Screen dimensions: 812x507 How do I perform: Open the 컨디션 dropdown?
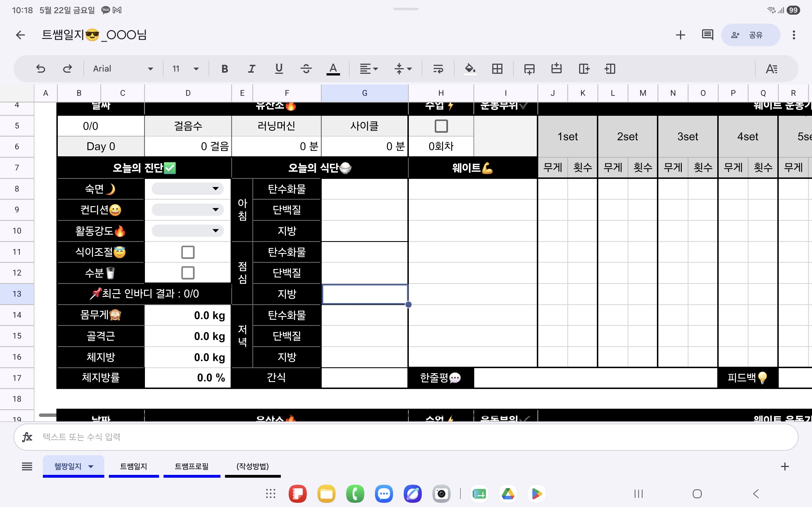pyautogui.click(x=187, y=210)
